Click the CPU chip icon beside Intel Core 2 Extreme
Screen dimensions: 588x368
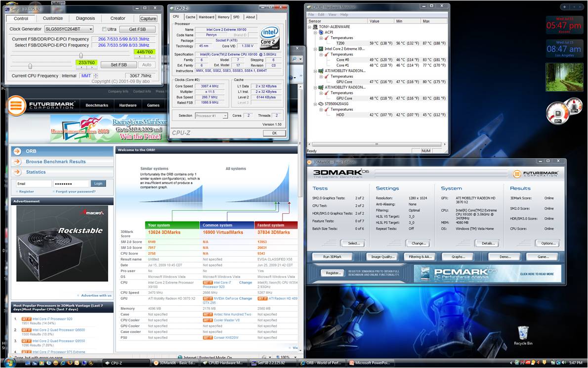[x=321, y=49]
